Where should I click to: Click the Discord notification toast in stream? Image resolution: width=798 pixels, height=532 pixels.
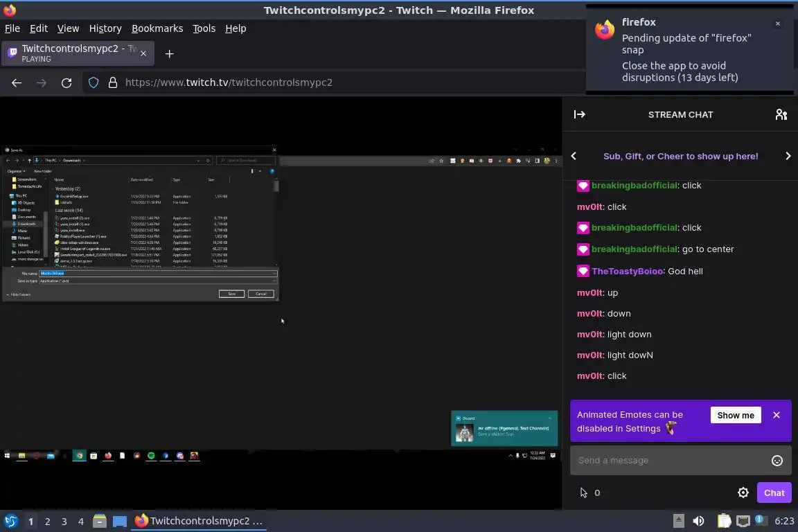(504, 428)
